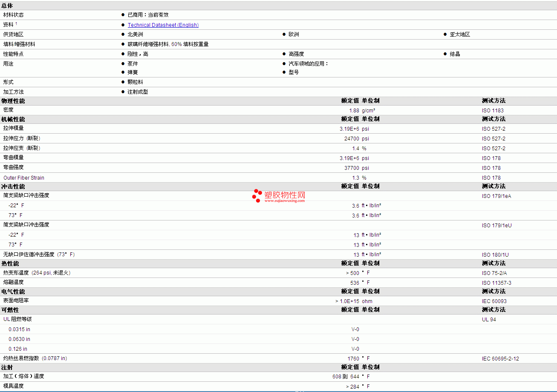Click the UL 94 test method
The image size is (557, 392).
489,320
